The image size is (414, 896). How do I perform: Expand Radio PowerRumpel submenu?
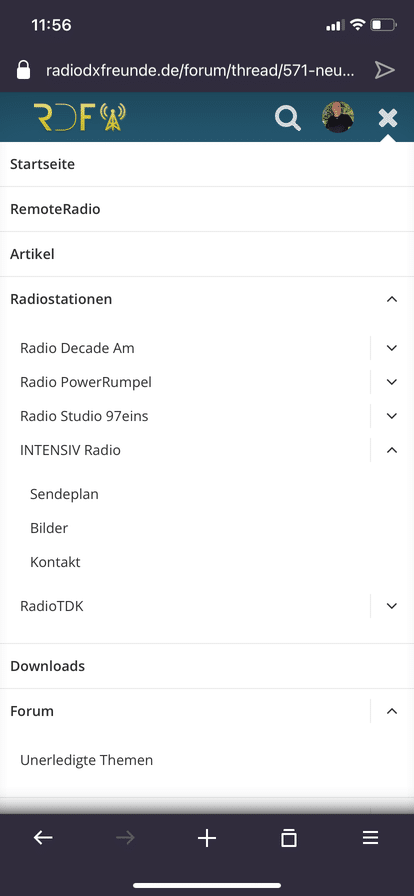392,382
